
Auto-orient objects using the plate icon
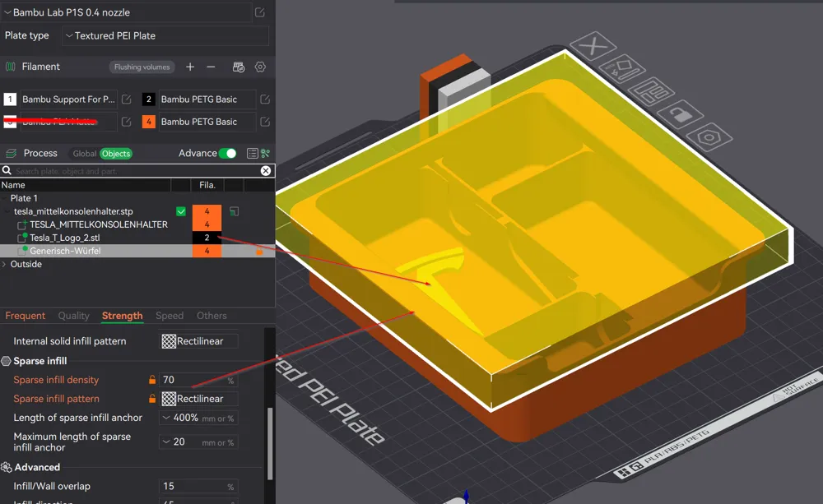[622, 68]
